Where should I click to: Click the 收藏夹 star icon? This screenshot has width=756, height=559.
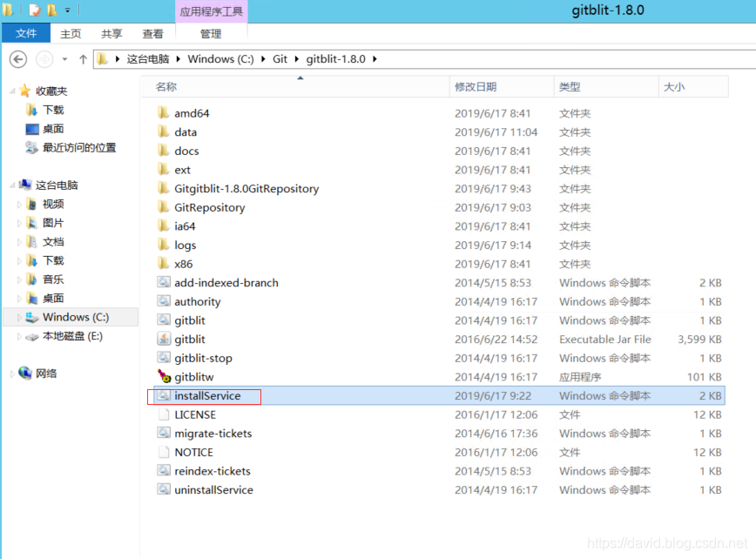24,91
